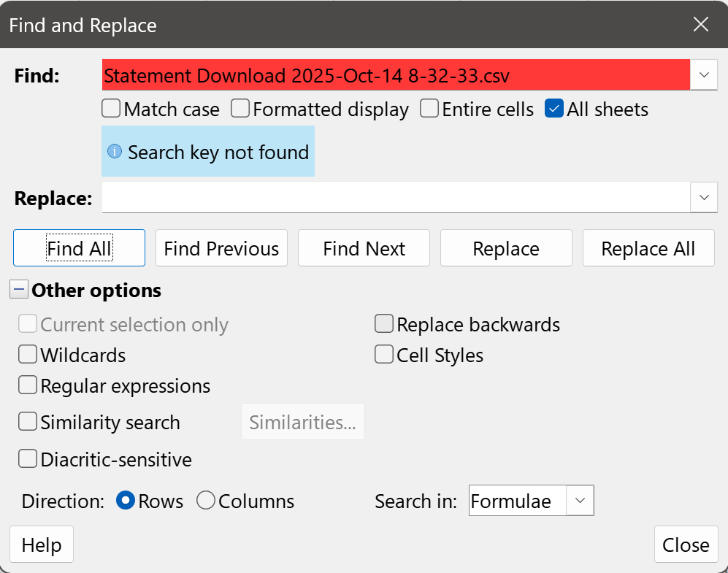The height and width of the screenshot is (573, 728).
Task: Open the Replace history dropdown arrow
Action: (x=704, y=198)
